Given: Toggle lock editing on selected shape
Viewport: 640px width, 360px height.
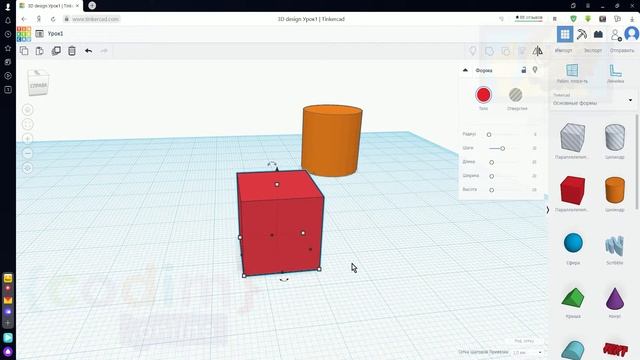Looking at the screenshot, I should coord(524,70).
